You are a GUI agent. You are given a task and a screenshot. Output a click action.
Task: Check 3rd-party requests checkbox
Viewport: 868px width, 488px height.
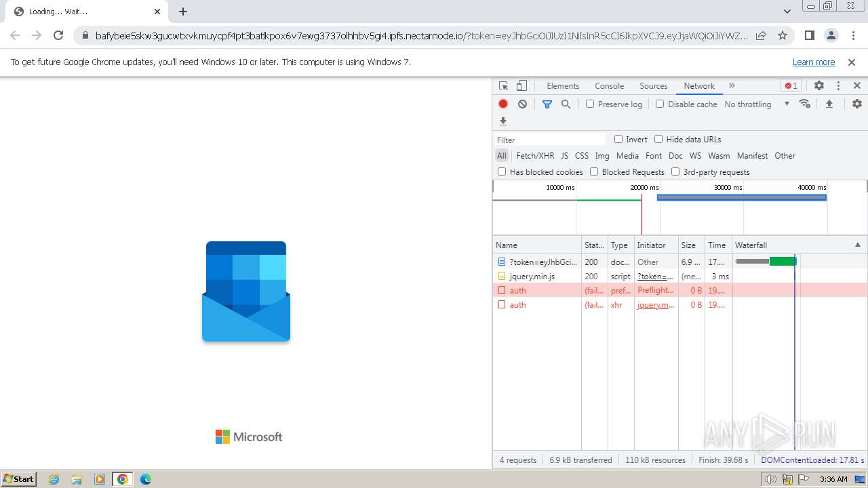tap(675, 171)
